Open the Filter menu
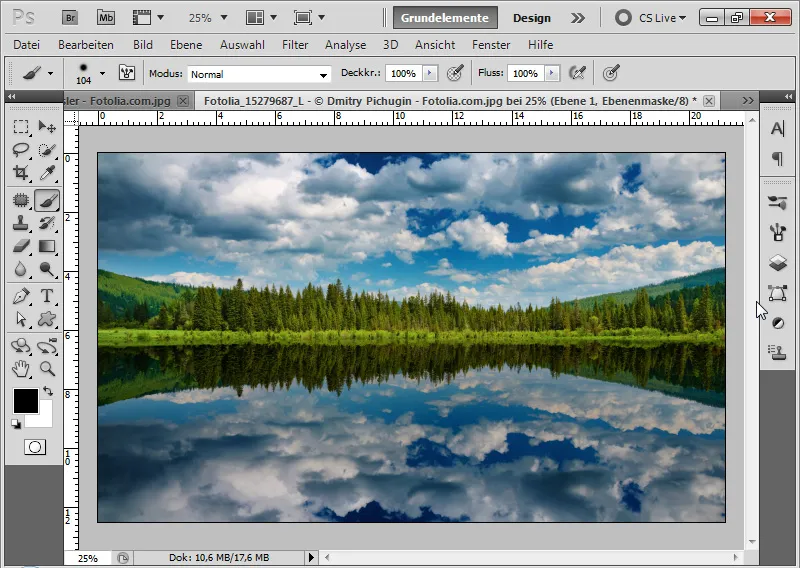 point(295,45)
